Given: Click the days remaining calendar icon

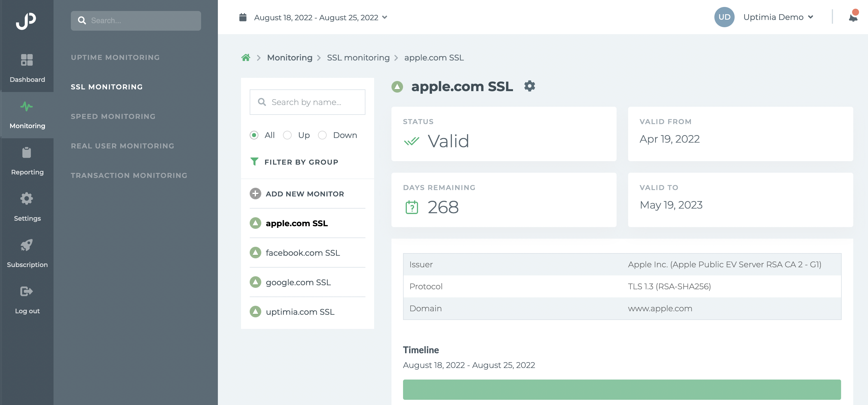Looking at the screenshot, I should point(411,207).
